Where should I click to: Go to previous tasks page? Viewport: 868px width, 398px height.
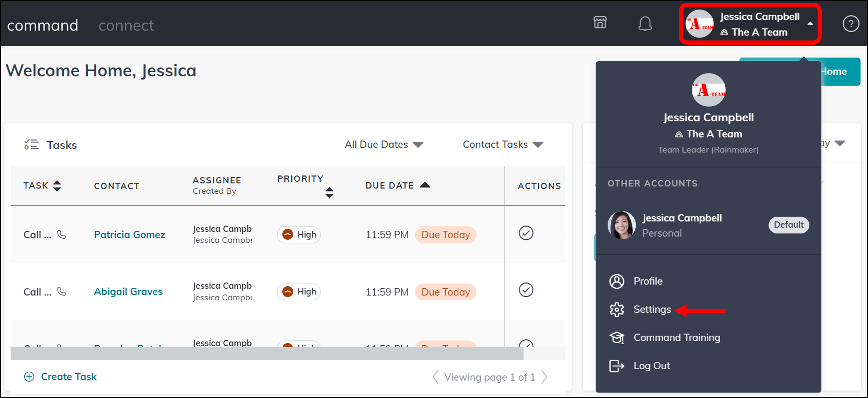pyautogui.click(x=435, y=377)
